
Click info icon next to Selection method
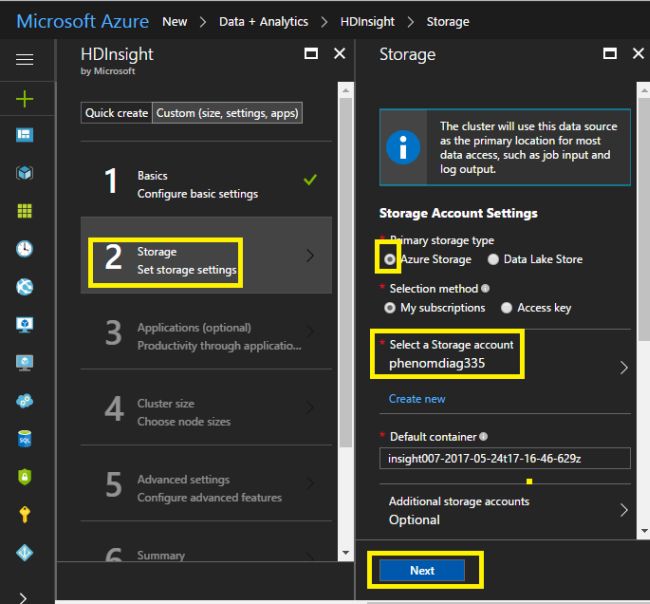pyautogui.click(x=485, y=288)
